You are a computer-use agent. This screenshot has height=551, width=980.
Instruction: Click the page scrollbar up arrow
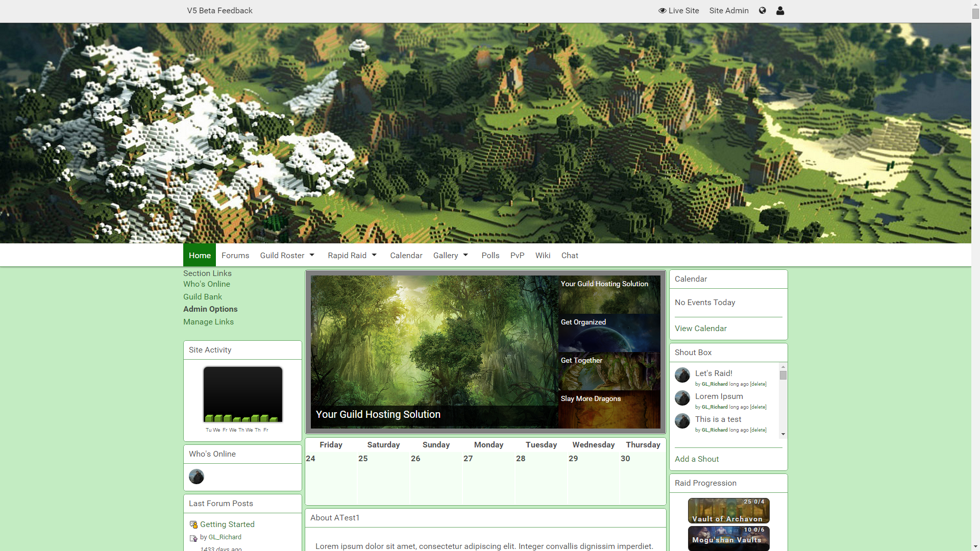(x=975, y=4)
